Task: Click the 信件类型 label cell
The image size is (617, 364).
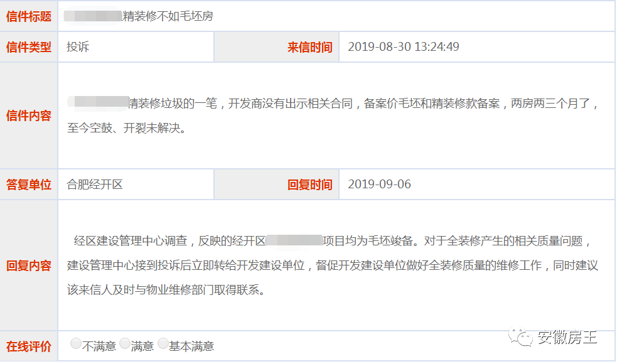Action: (29, 47)
